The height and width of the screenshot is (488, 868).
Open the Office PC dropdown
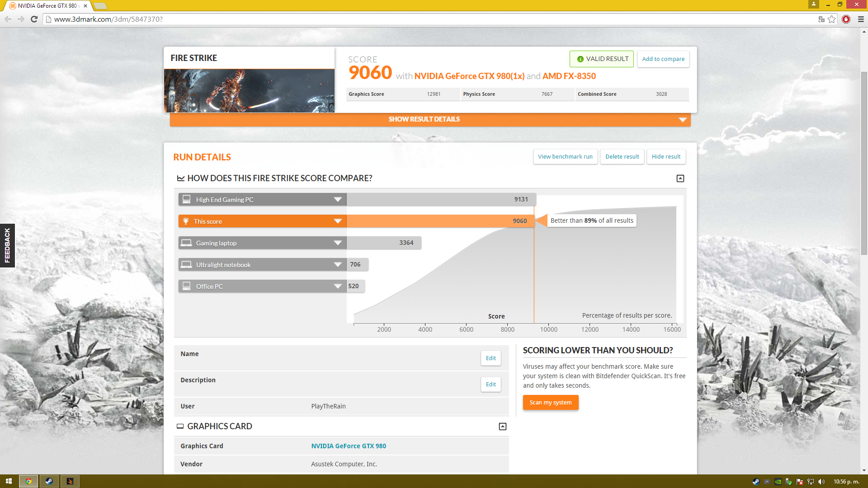338,286
